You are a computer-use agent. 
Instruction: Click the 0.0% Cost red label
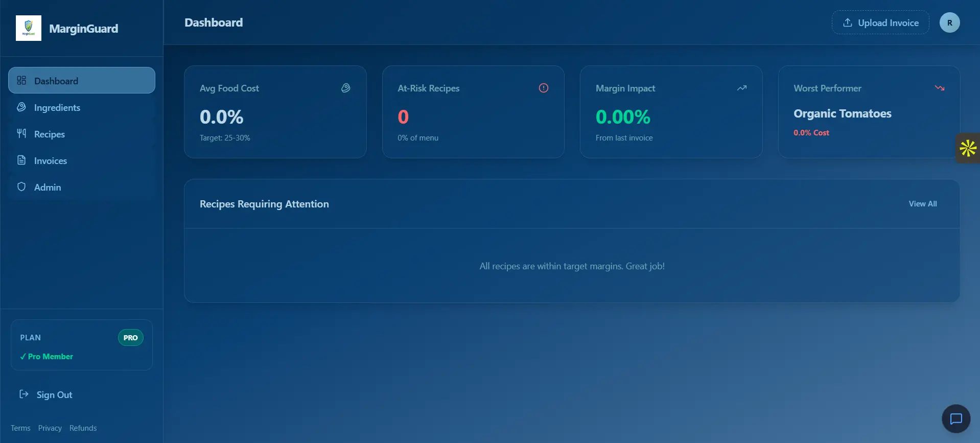click(811, 133)
